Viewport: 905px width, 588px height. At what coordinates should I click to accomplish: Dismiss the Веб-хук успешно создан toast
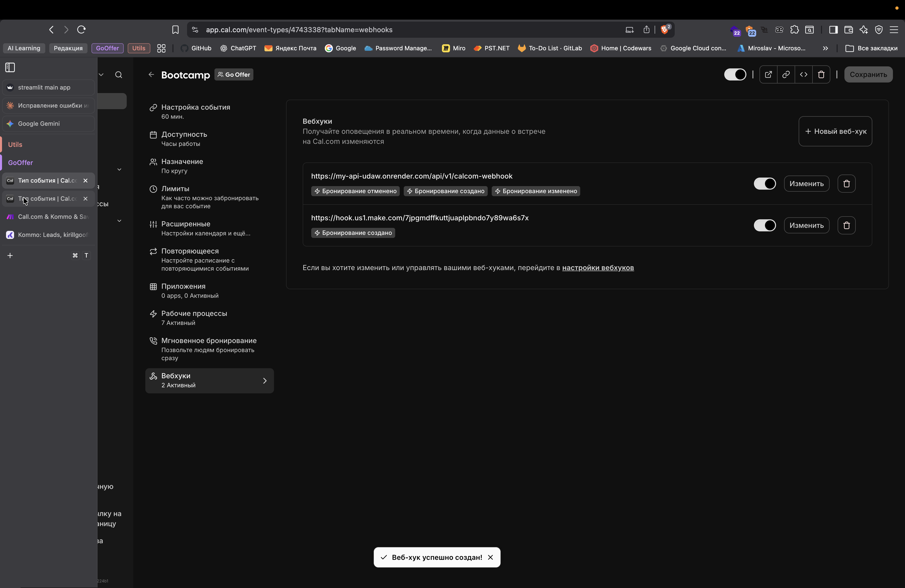(490, 557)
